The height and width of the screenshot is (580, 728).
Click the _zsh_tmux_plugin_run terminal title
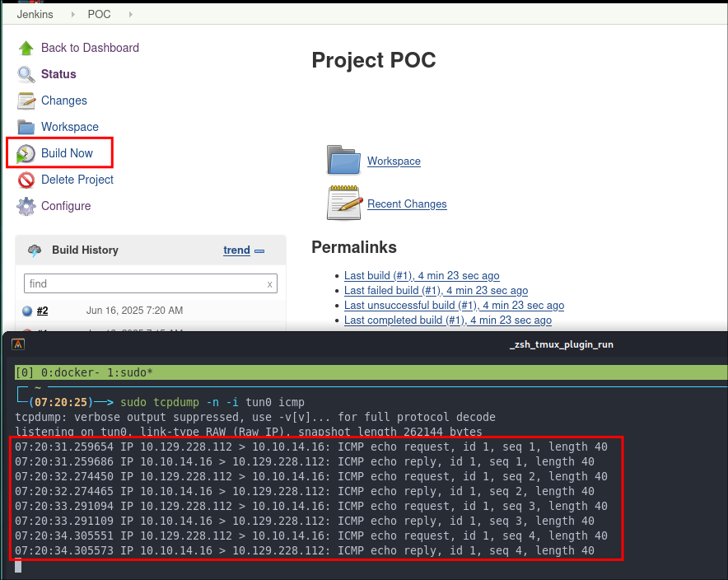point(562,344)
